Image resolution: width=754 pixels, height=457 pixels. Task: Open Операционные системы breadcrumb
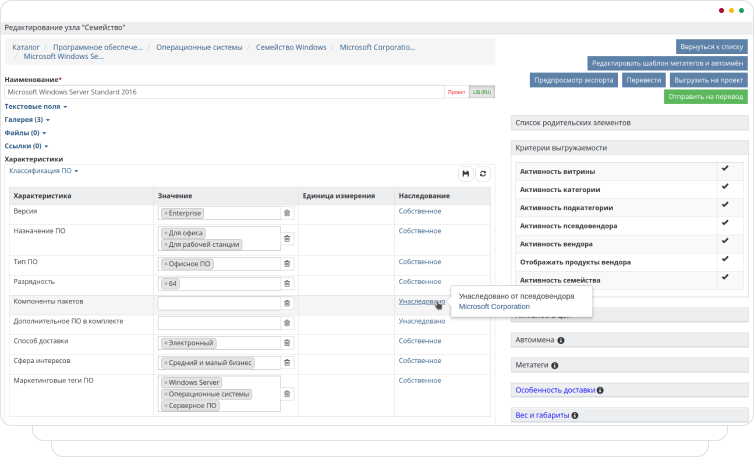[x=199, y=47]
